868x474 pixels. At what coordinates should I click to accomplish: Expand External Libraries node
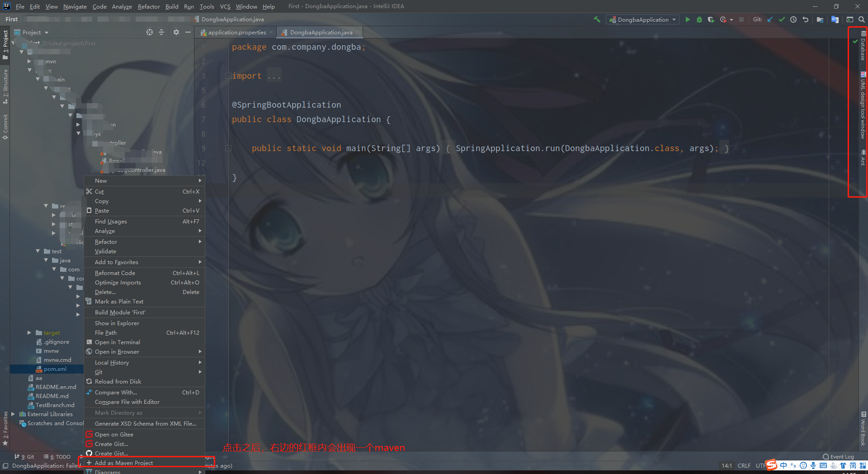(x=13, y=414)
